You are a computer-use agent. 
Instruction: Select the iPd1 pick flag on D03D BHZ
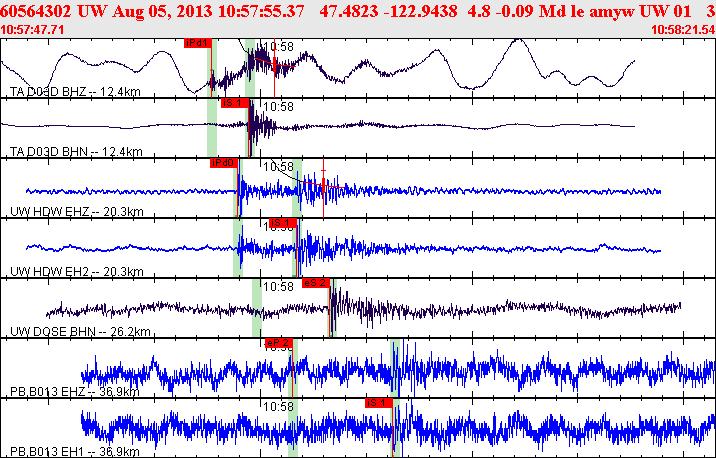pyautogui.click(x=198, y=43)
